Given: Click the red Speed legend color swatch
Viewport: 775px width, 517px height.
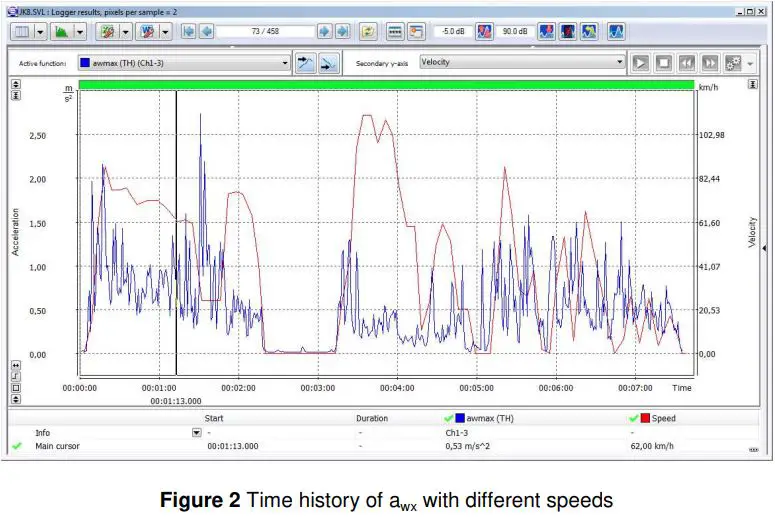Looking at the screenshot, I should [645, 418].
